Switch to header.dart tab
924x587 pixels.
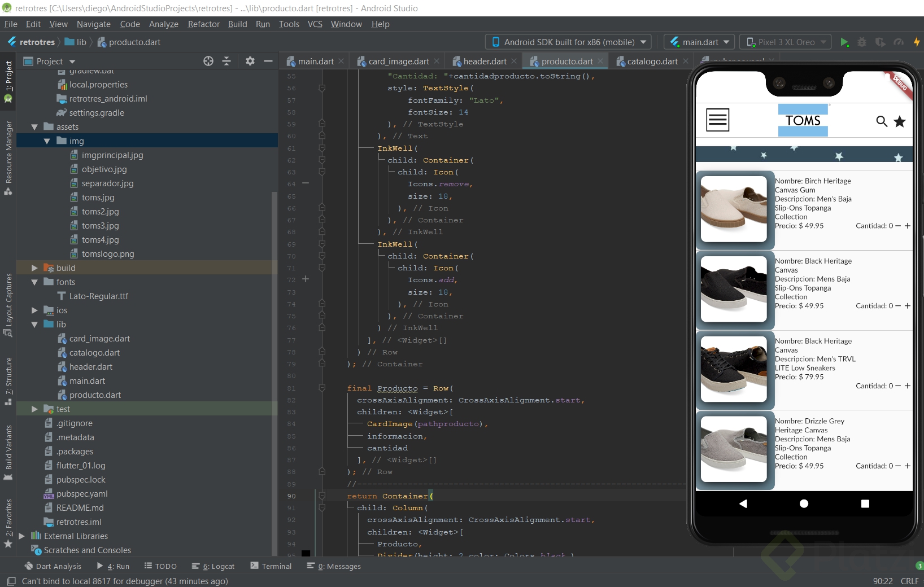click(x=485, y=61)
